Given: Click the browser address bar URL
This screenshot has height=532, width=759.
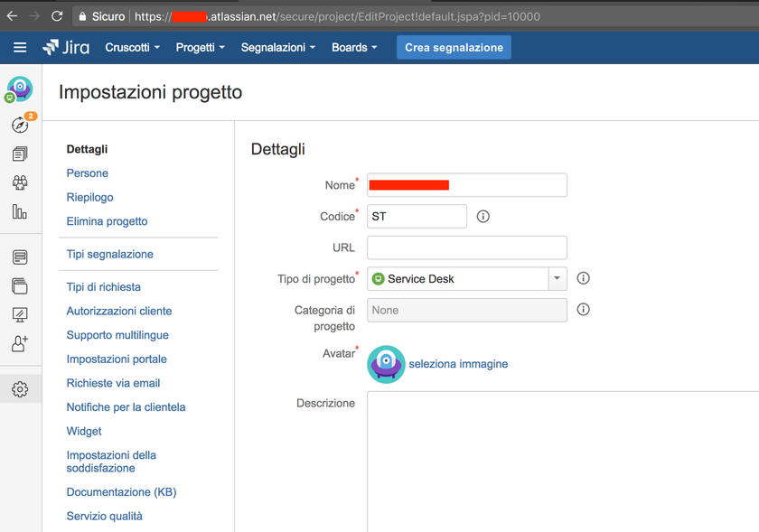Looking at the screenshot, I should click(x=337, y=16).
